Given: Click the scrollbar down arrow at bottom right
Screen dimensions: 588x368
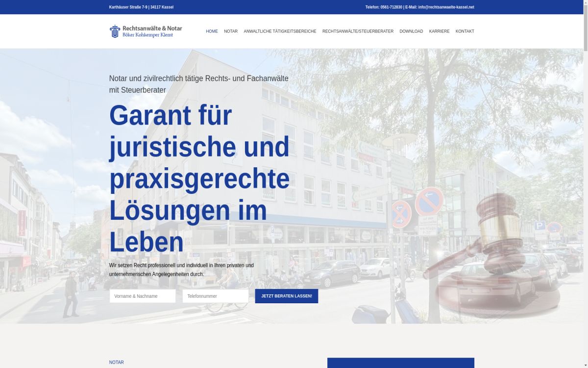Looking at the screenshot, I should pos(585,365).
